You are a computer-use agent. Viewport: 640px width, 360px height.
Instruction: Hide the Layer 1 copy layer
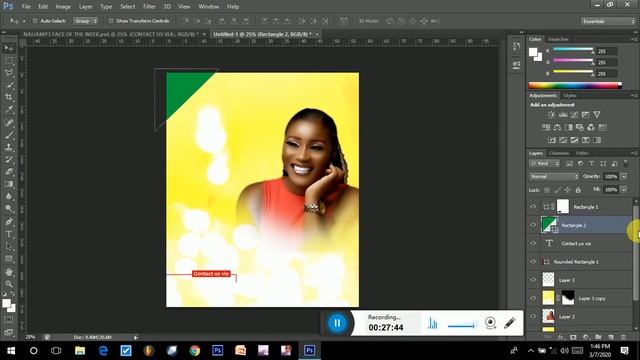tap(533, 298)
